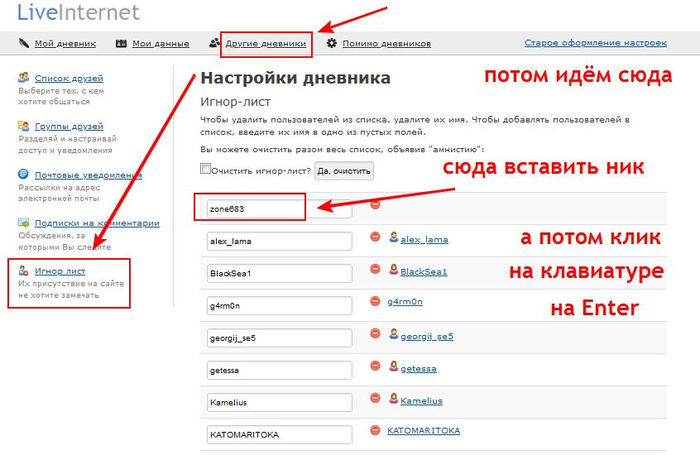The image size is (700, 455).
Task: Click the user icon next to Игнор лист
Action: click(24, 270)
